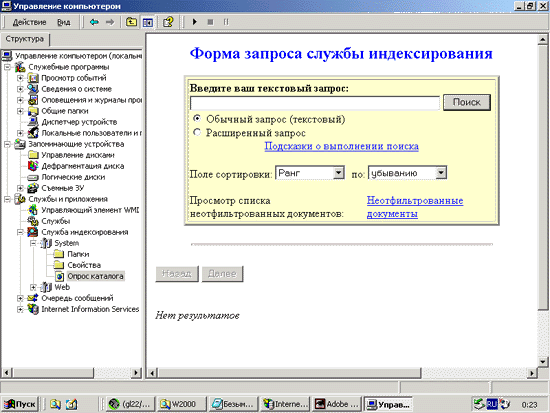
Task: Select Дефрагментация диска tree icon
Action: tap(33, 166)
